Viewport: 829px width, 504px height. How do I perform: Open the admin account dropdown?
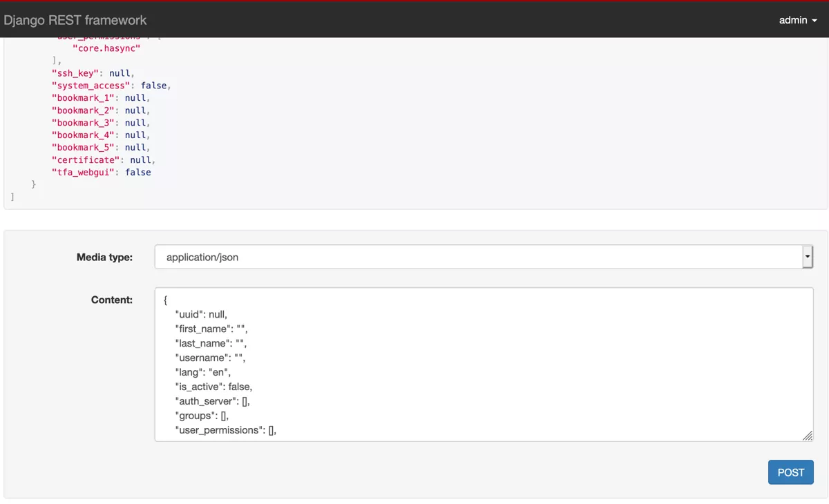(x=798, y=20)
